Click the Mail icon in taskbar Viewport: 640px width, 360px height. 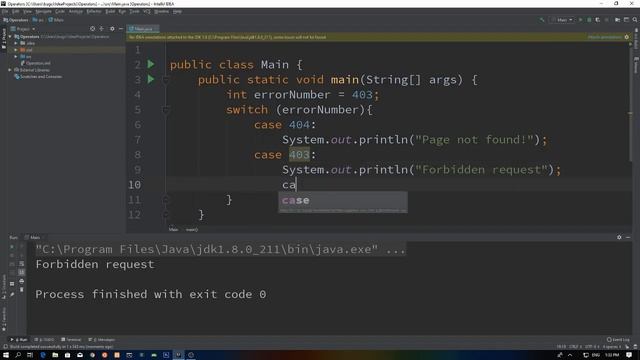coord(80,355)
